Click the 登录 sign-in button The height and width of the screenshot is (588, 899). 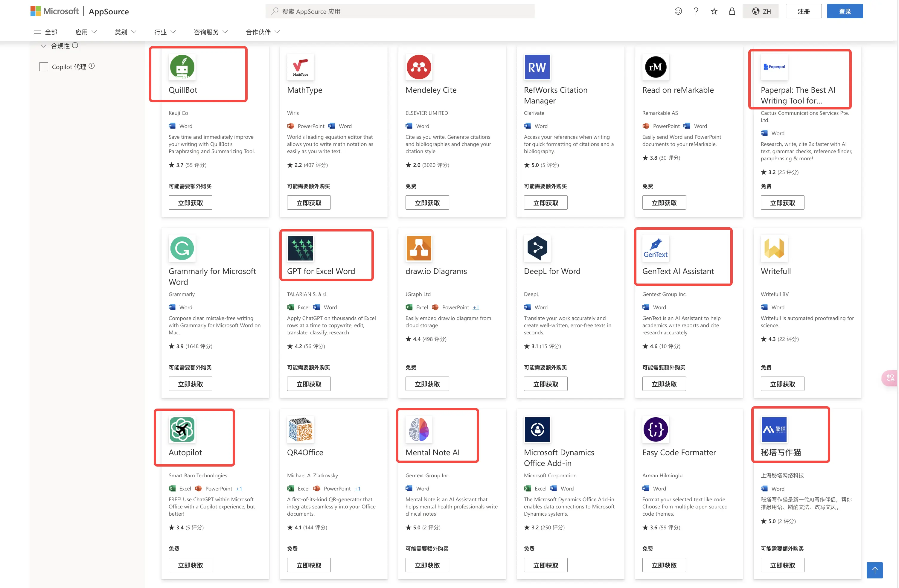pos(845,11)
